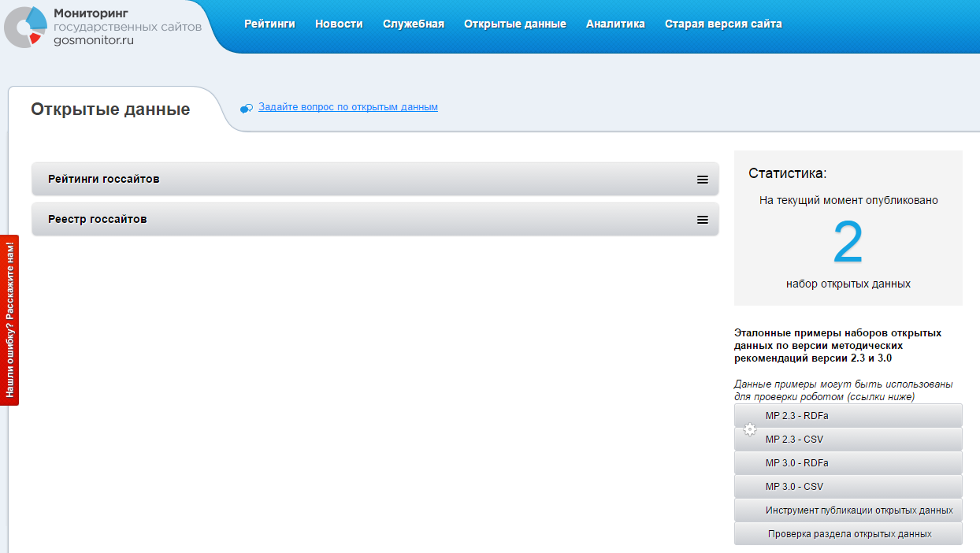Screen dimensions: 980x553
Task: Click the hamburger icon on Рейтинги госсайтов
Action: [x=703, y=180]
